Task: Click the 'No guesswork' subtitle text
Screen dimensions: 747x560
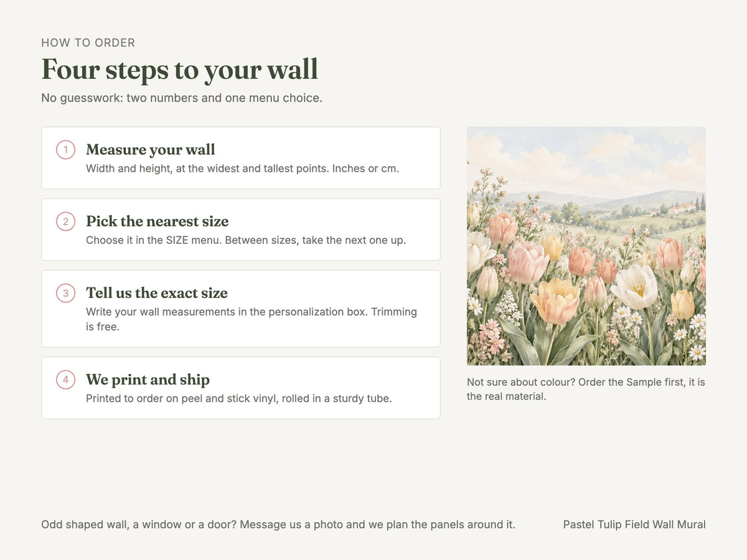Action: pos(182,98)
